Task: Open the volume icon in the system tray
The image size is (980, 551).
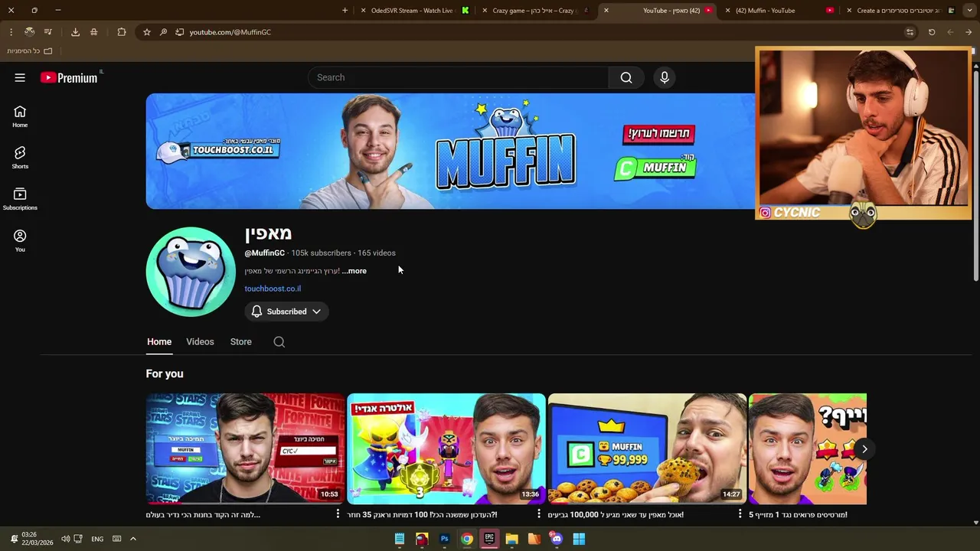Action: [65, 539]
